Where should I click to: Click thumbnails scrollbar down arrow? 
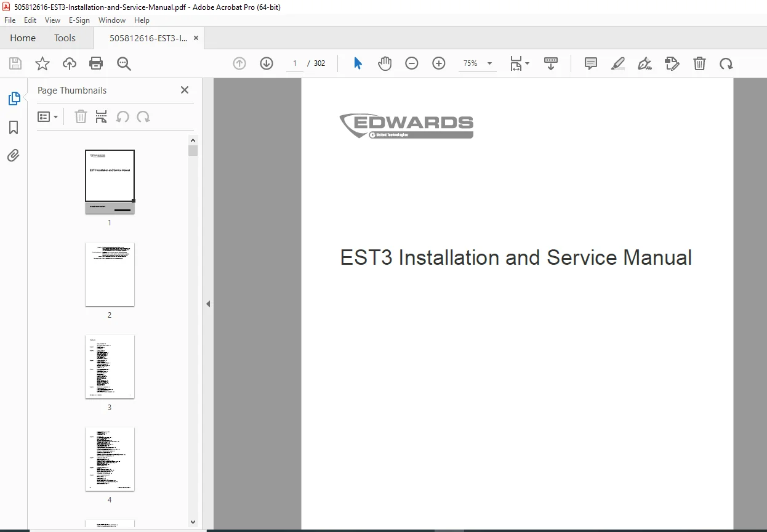tap(193, 522)
